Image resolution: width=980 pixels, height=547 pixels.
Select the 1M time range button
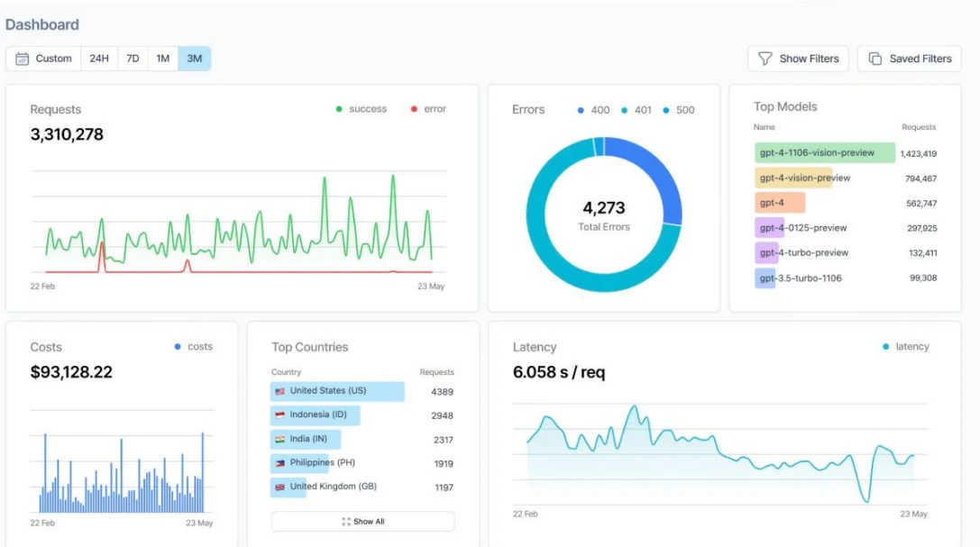pos(162,59)
